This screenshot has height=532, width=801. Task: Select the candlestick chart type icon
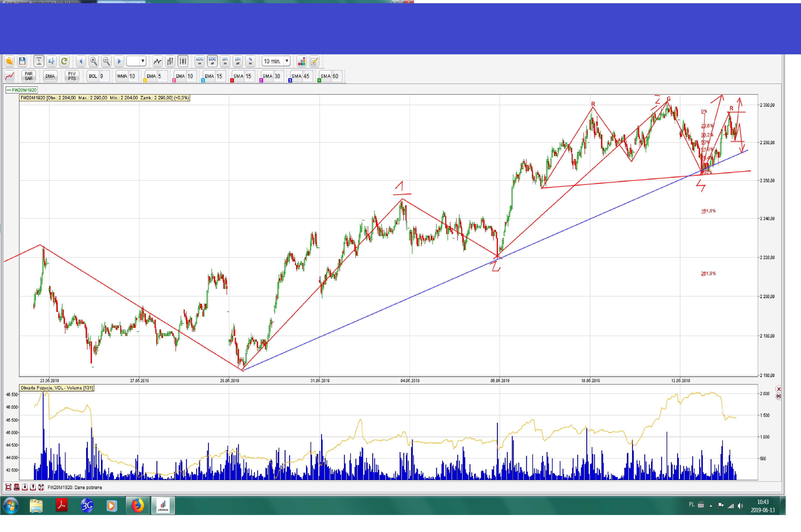coord(183,61)
